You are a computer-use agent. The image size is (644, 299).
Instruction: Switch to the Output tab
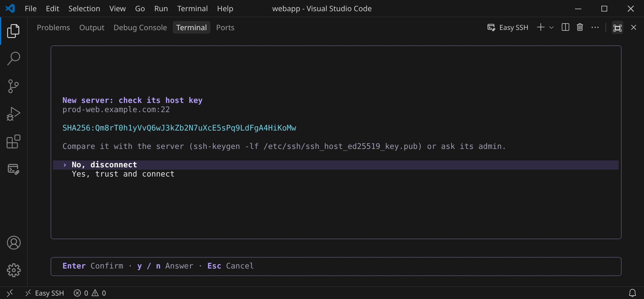[x=92, y=27]
